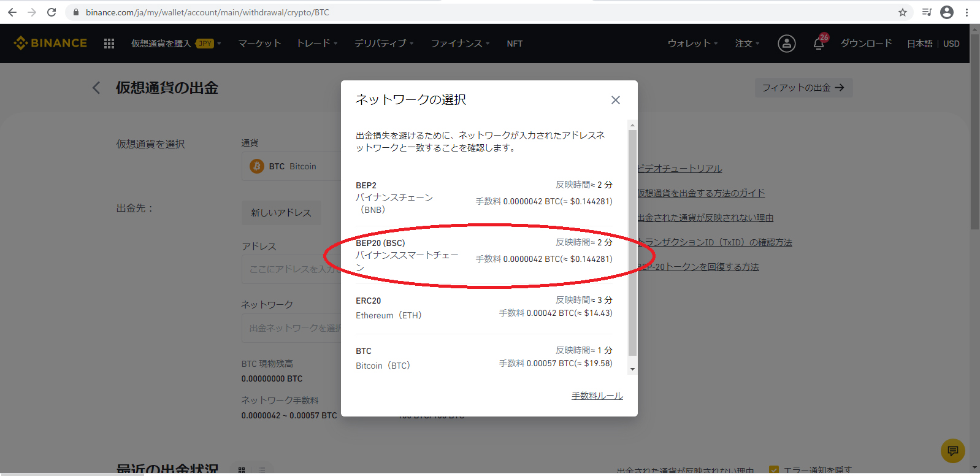Click the dialog scrollbar up arrow

coord(632,125)
